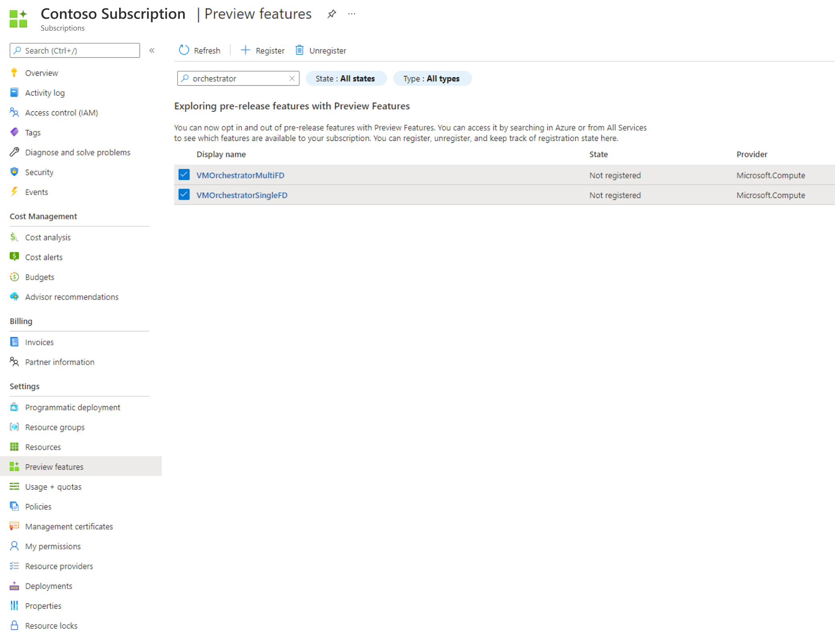This screenshot has width=835, height=644.
Task: Click the Usage + quotas icon
Action: tap(14, 487)
